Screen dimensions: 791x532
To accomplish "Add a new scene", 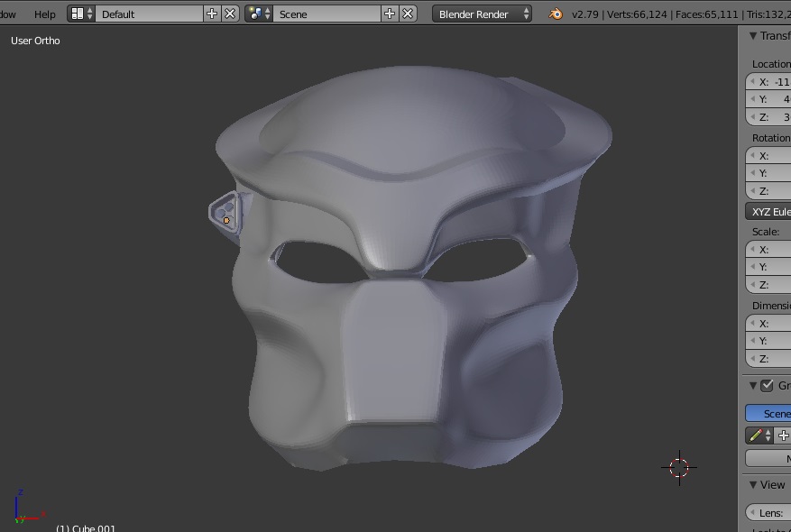I will coord(390,14).
